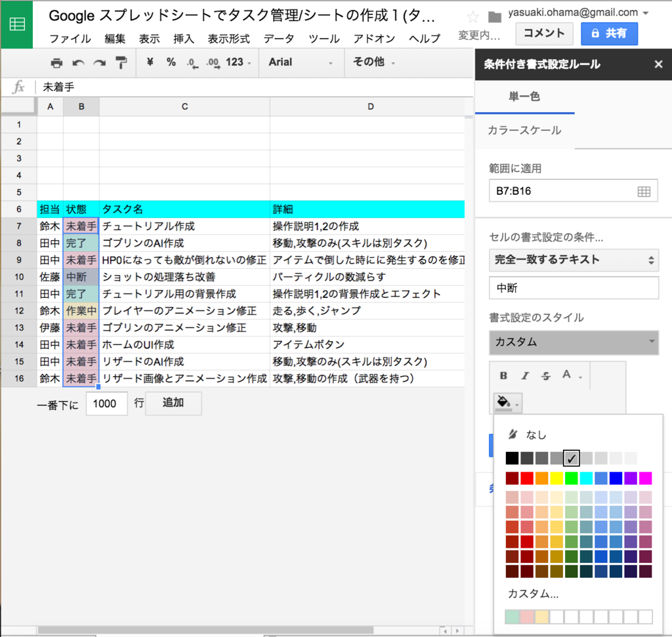This screenshot has width=672, height=637.
Task: Click the 共有 share button
Action: coord(609,33)
